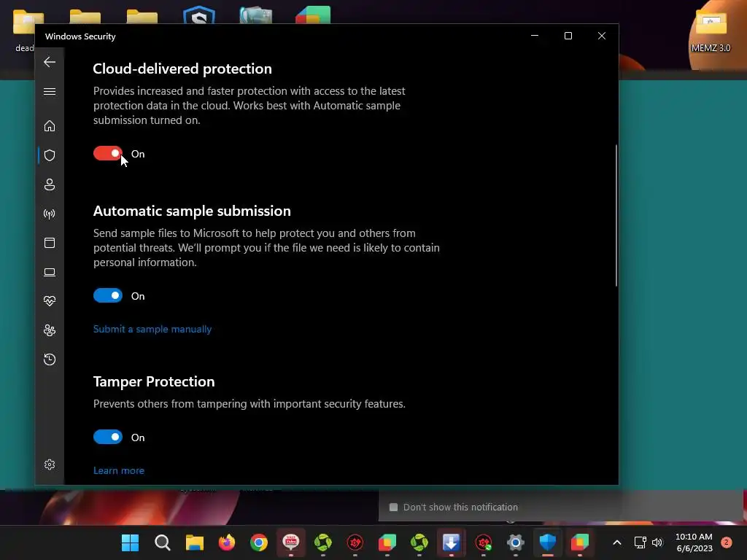Open Firewall & network protection icon
Screen dimensions: 747x560
(x=50, y=214)
